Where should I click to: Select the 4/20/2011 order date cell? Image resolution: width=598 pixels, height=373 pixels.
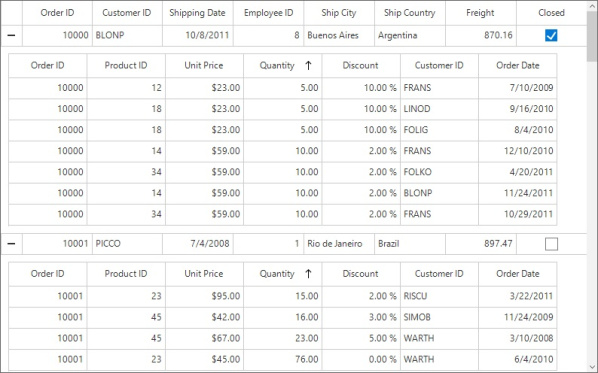(518, 172)
